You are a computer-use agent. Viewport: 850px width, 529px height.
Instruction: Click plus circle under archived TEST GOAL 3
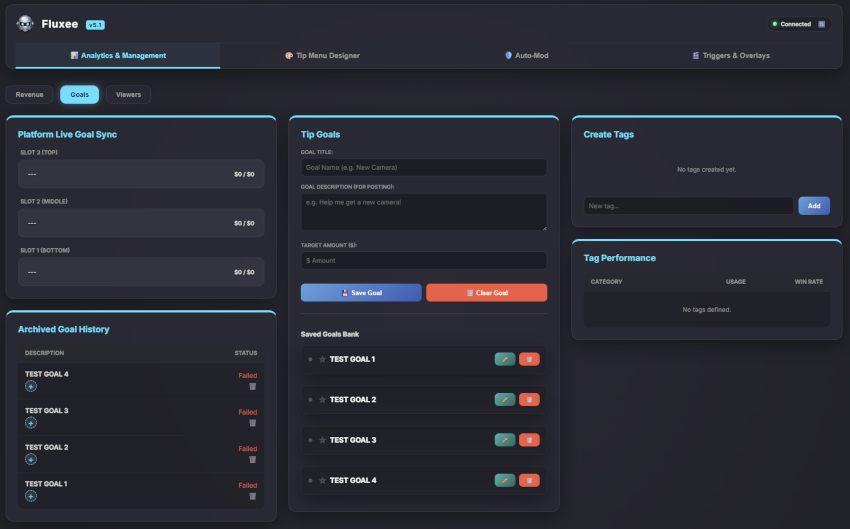[x=31, y=423]
